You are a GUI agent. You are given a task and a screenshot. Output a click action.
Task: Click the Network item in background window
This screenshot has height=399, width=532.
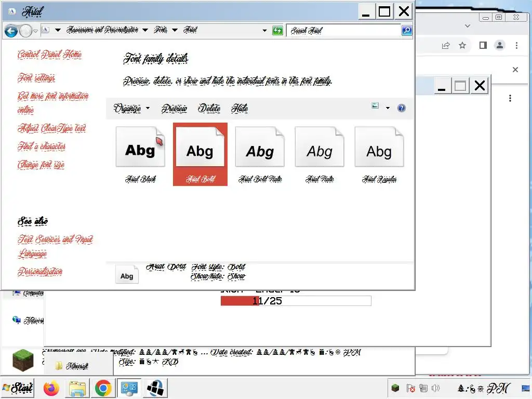click(28, 320)
